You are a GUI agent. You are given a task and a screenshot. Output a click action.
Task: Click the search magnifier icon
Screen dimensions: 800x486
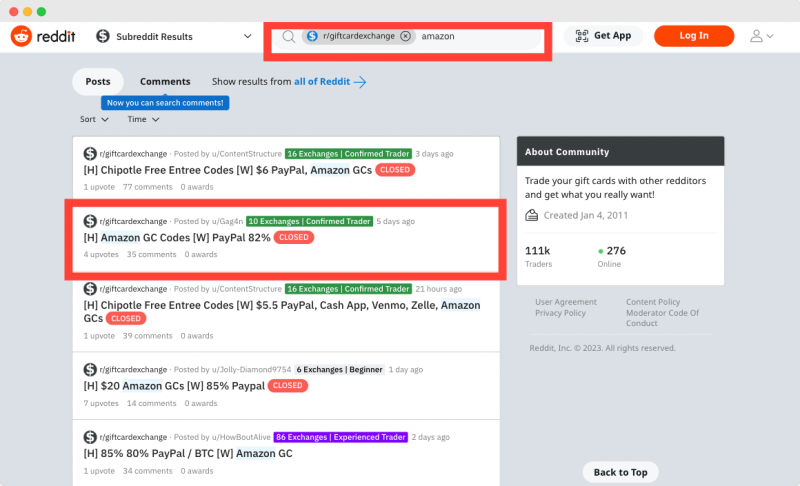coord(289,36)
